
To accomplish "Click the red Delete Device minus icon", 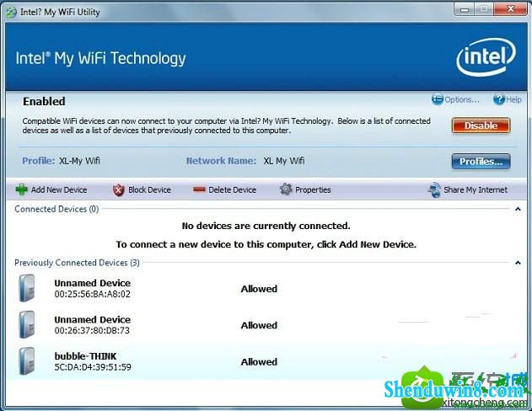I will 199,189.
